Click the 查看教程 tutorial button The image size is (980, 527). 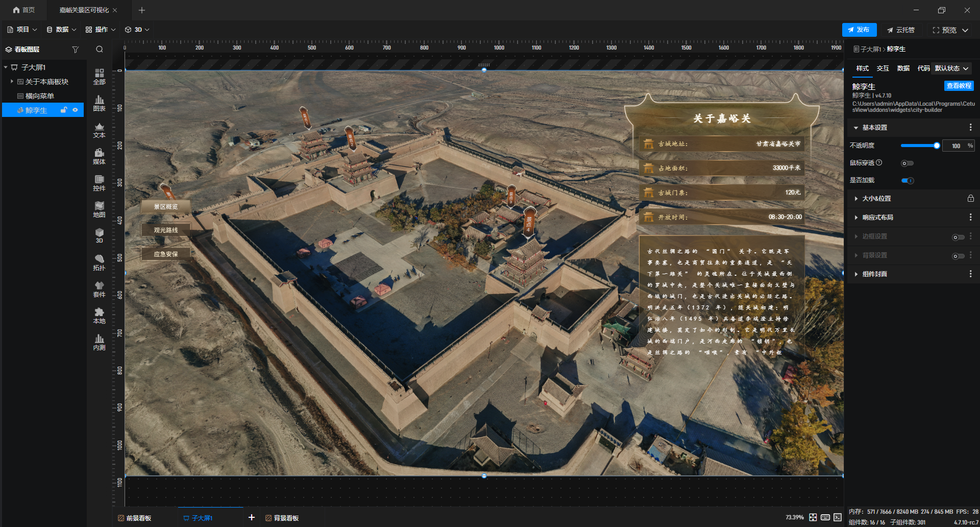(959, 86)
